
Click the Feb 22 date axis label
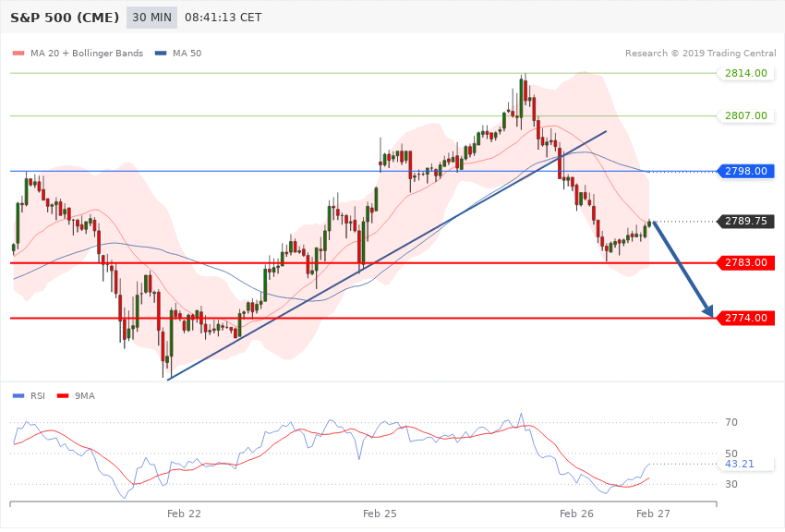[x=184, y=514]
